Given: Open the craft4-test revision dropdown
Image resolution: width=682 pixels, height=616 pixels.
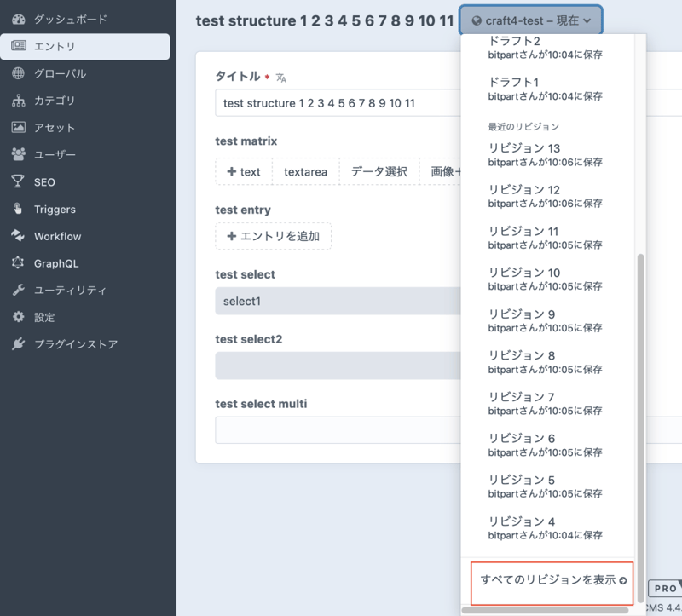Looking at the screenshot, I should 531,20.
